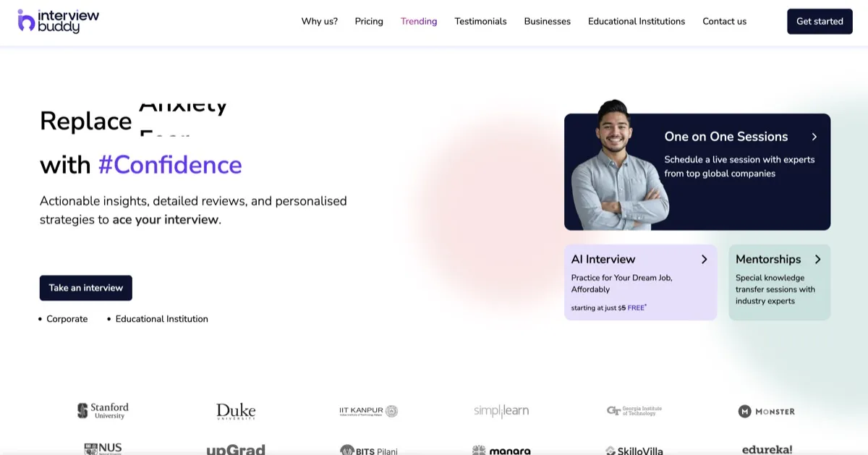This screenshot has width=868, height=455.
Task: Open the AI Interview card arrow
Action: tap(704, 259)
